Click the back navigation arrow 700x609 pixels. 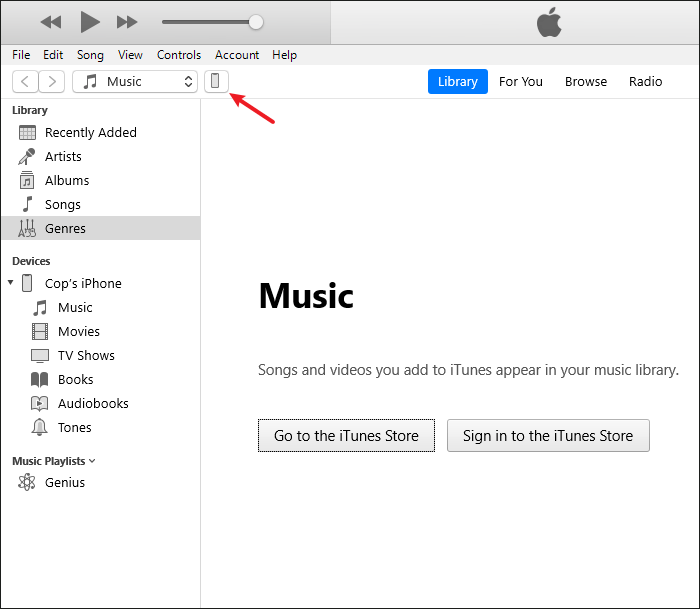[25, 81]
